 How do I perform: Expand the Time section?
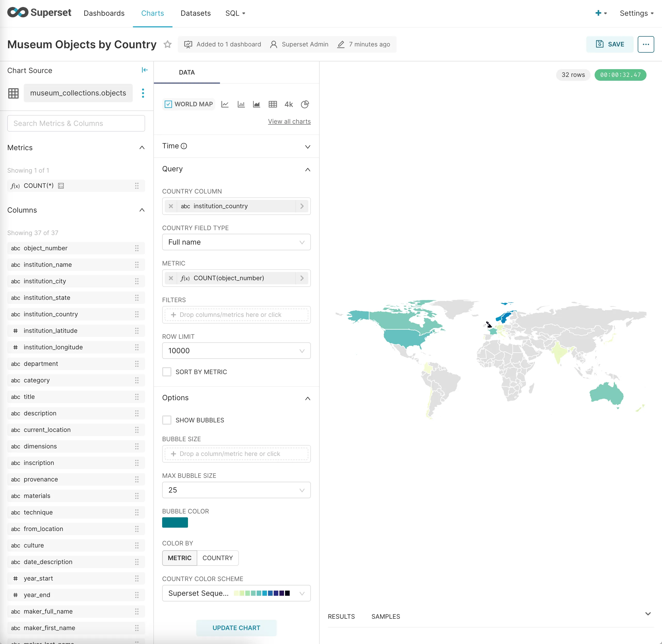[307, 147]
